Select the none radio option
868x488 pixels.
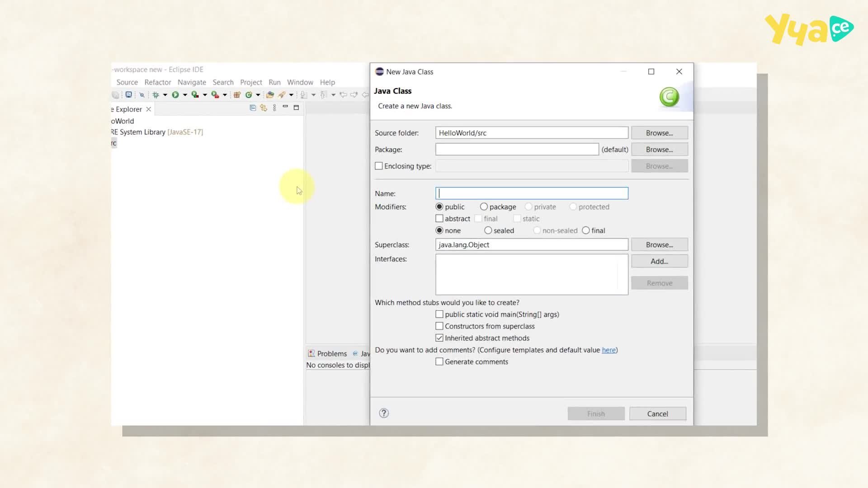(x=439, y=230)
